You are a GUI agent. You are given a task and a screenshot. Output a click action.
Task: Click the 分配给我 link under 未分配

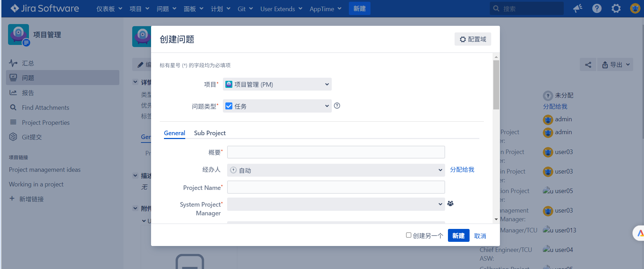pyautogui.click(x=555, y=106)
